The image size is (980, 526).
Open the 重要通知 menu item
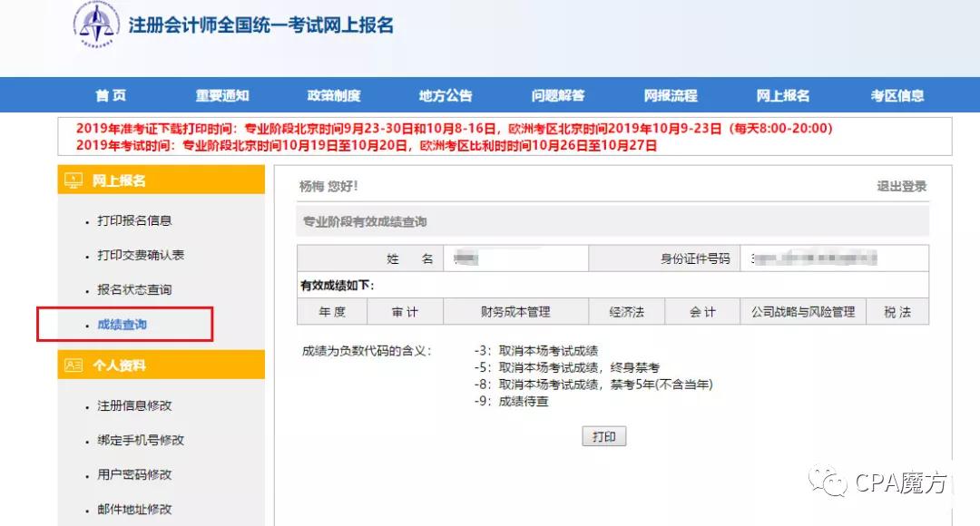(x=222, y=95)
